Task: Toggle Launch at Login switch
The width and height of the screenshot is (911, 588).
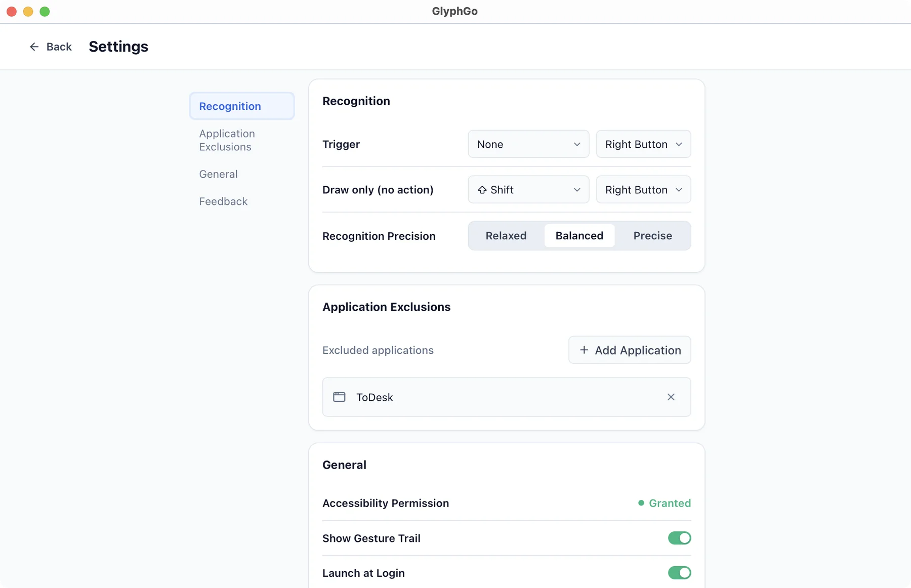Action: pos(679,573)
